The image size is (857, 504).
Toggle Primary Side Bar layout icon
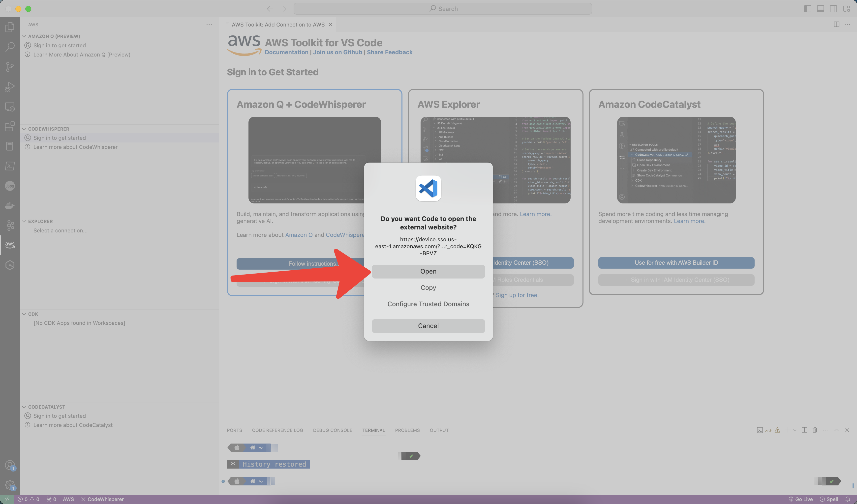click(x=807, y=8)
